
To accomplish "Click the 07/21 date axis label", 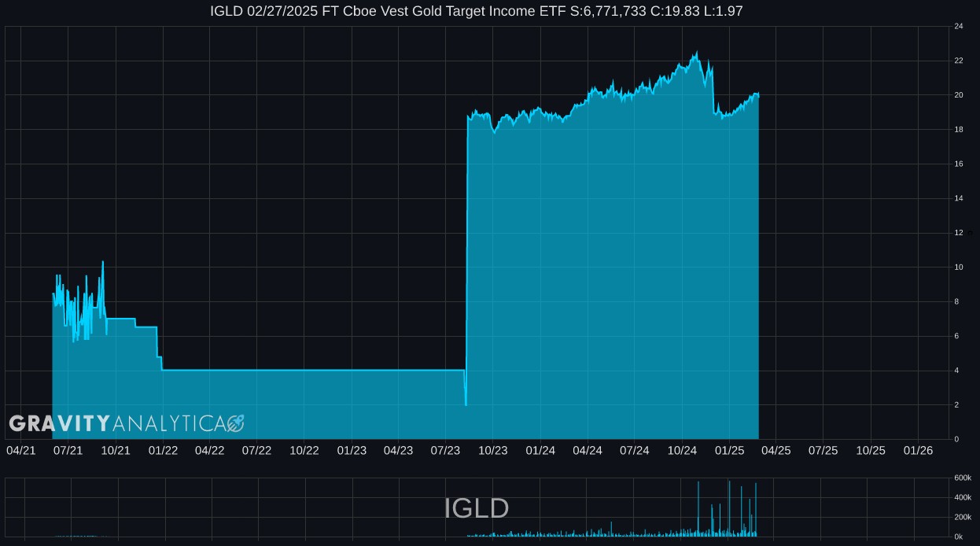I will (x=68, y=451).
